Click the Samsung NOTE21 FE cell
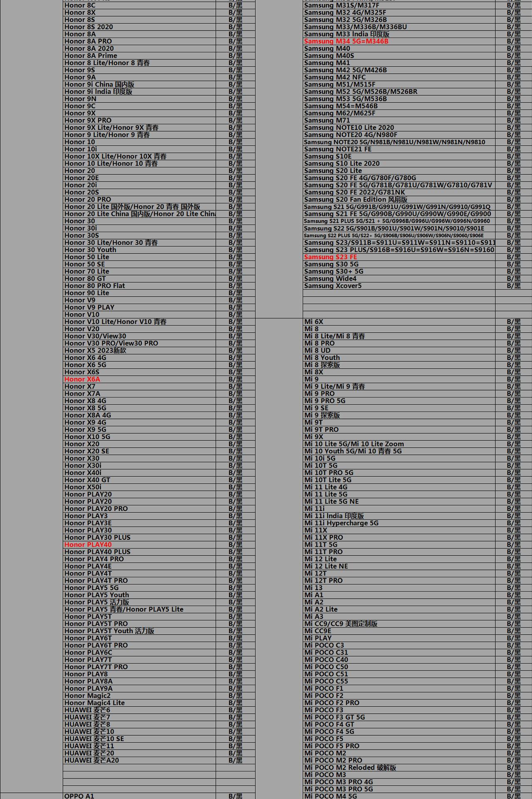 pyautogui.click(x=338, y=149)
